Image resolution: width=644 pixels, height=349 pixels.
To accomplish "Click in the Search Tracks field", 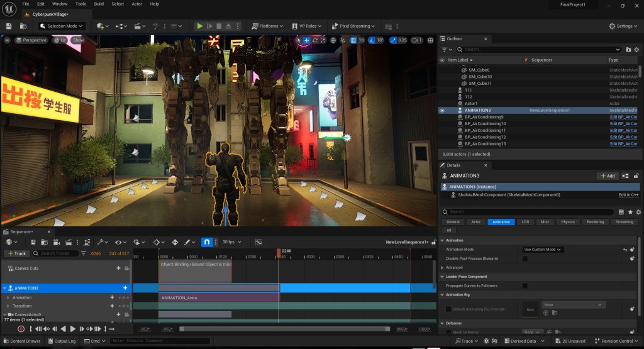I will click(55, 253).
